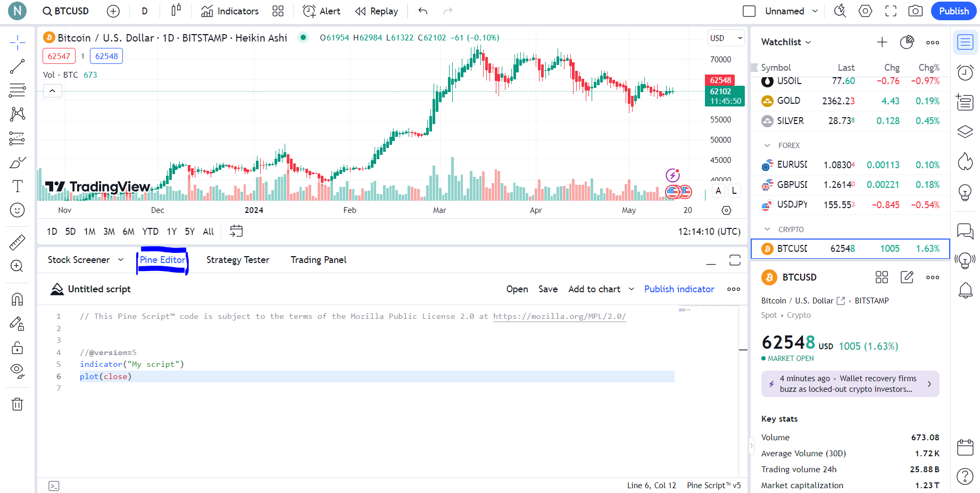Open the price scale settings gear

coord(726,210)
